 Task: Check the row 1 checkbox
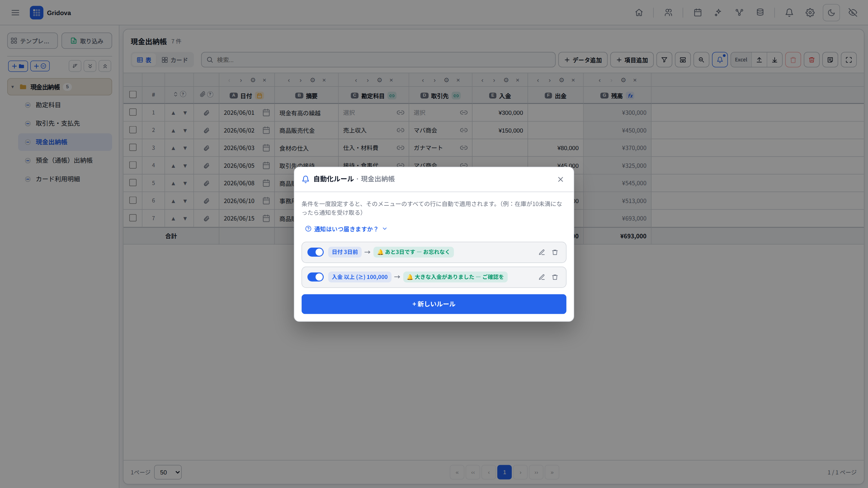(133, 112)
